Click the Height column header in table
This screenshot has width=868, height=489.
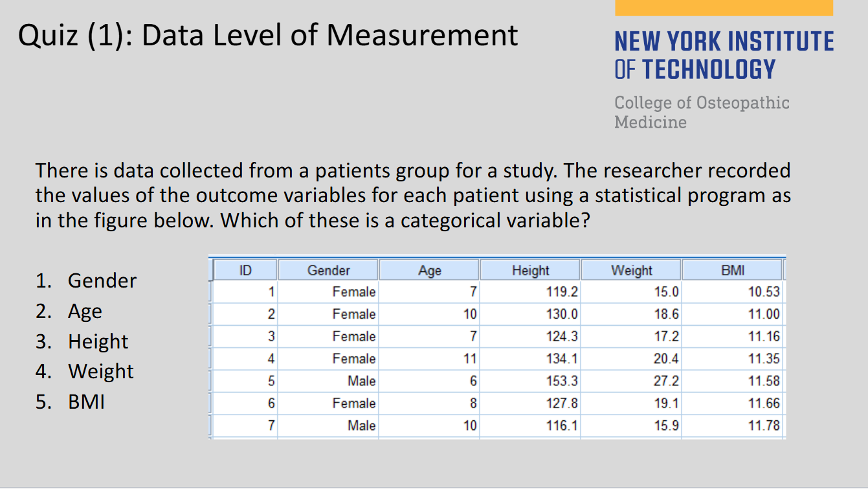(x=530, y=270)
